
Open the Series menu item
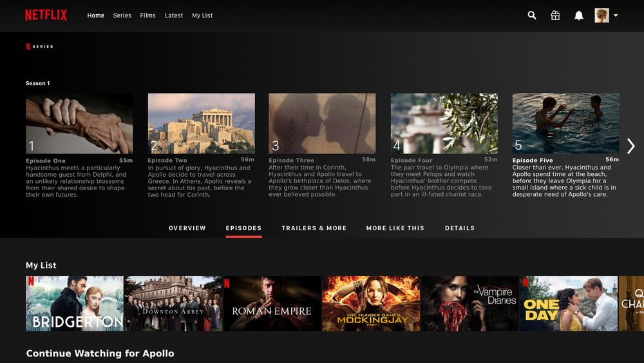click(x=122, y=15)
